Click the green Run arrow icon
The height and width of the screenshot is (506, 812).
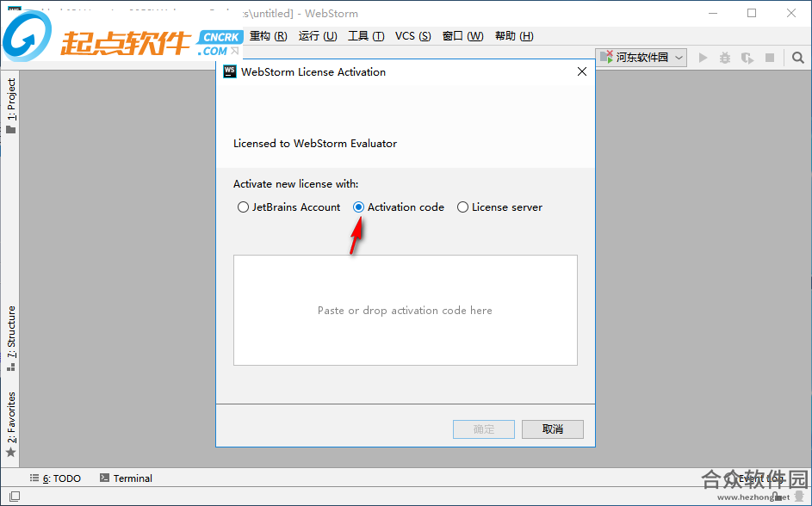[x=703, y=58]
